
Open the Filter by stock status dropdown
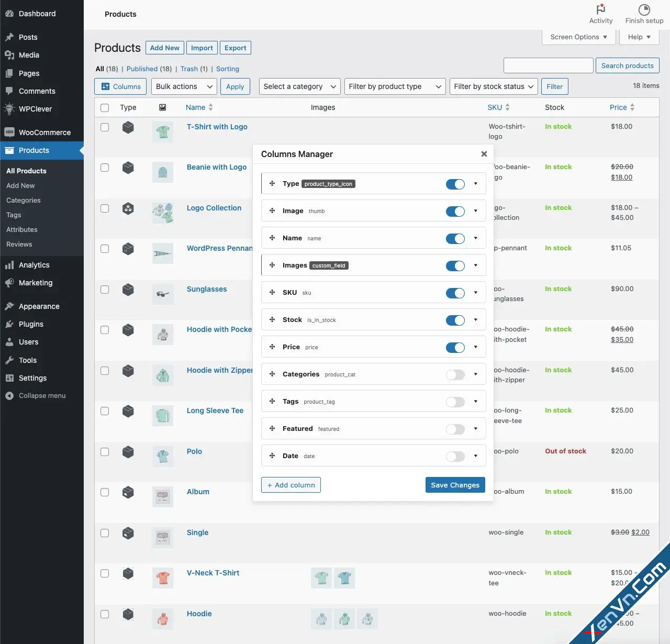[494, 86]
